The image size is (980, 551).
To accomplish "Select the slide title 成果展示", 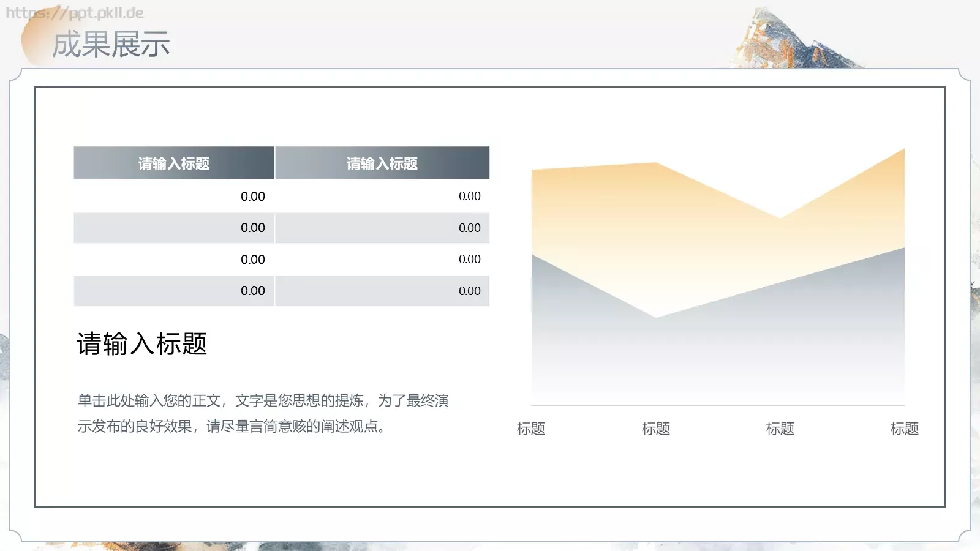I will point(111,45).
